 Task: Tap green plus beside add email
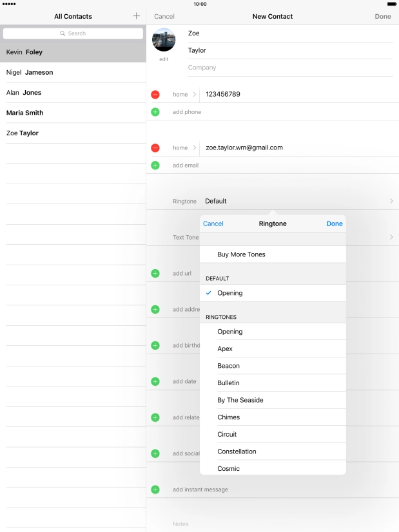tap(155, 166)
